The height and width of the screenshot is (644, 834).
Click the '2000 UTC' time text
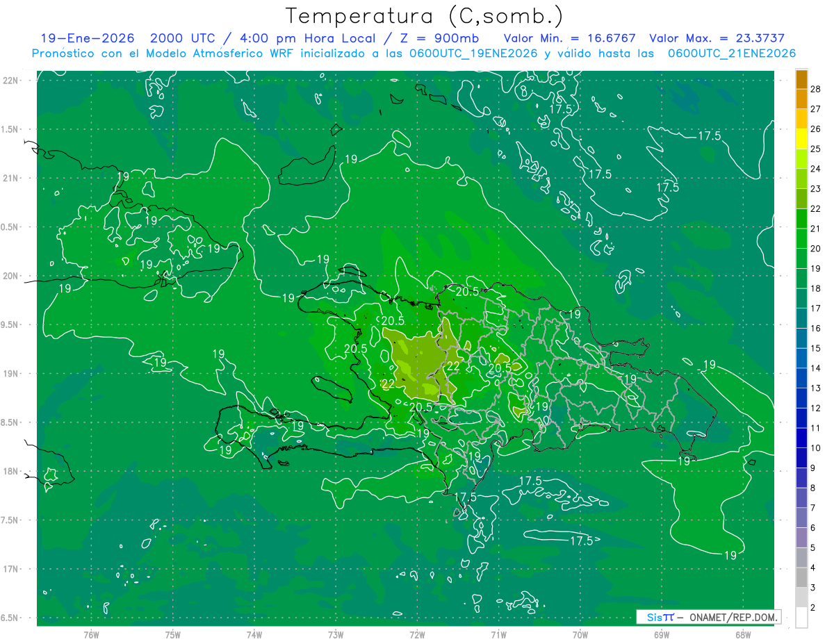tap(183, 38)
